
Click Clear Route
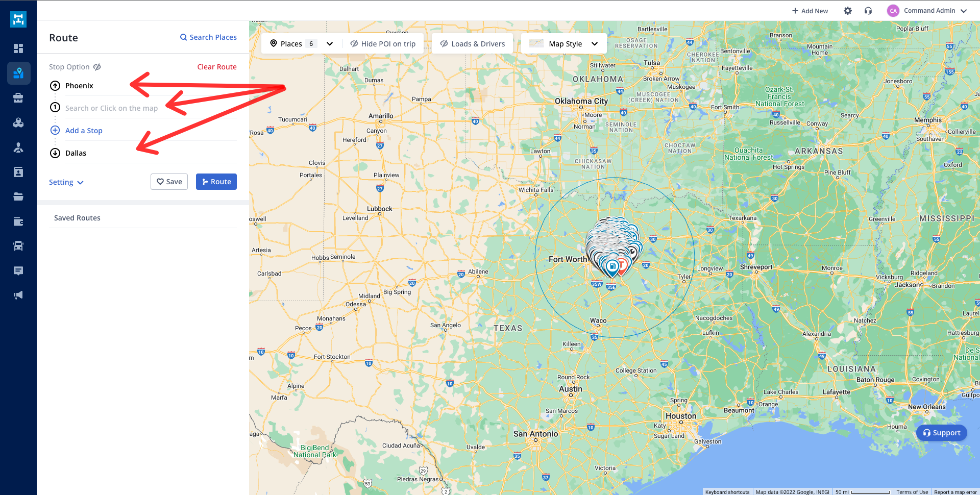pyautogui.click(x=217, y=67)
